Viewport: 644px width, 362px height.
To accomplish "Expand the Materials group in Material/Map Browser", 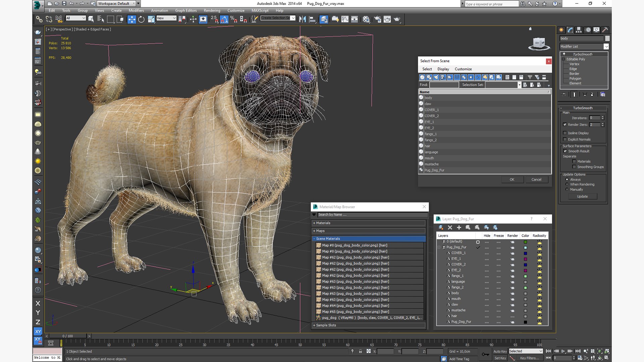I will pyautogui.click(x=369, y=223).
